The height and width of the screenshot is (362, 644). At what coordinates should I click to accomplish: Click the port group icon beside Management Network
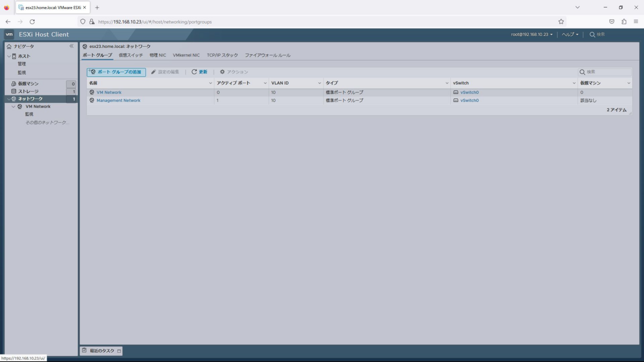92,100
